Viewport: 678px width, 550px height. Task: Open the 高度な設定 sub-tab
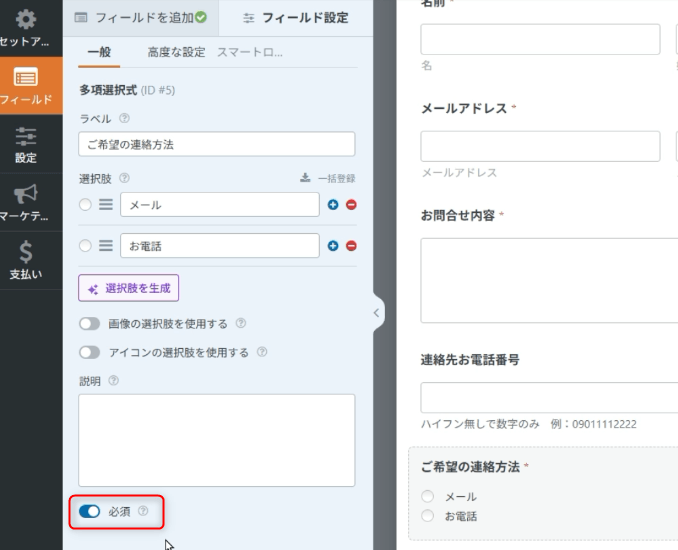coord(176,52)
